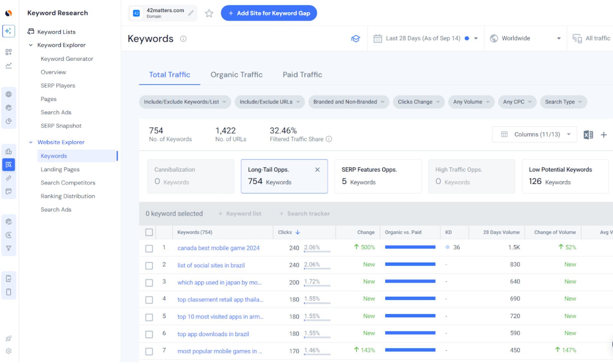The image size is (613, 364).
Task: Dismiss the Long-Tail Opps filter via its X
Action: click(317, 169)
